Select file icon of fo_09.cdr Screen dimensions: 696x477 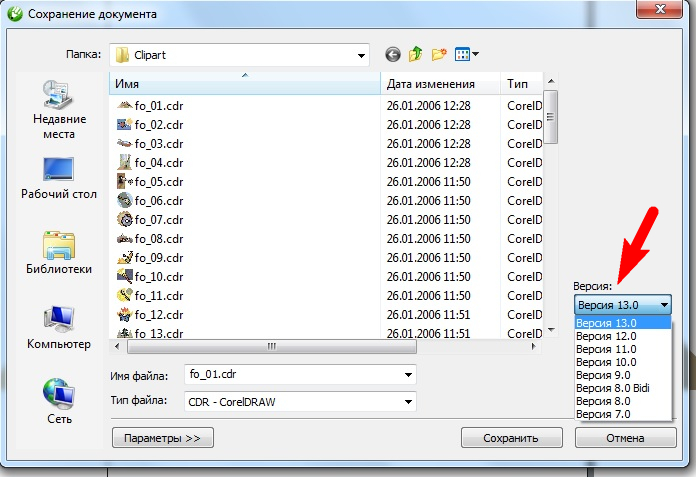125,257
